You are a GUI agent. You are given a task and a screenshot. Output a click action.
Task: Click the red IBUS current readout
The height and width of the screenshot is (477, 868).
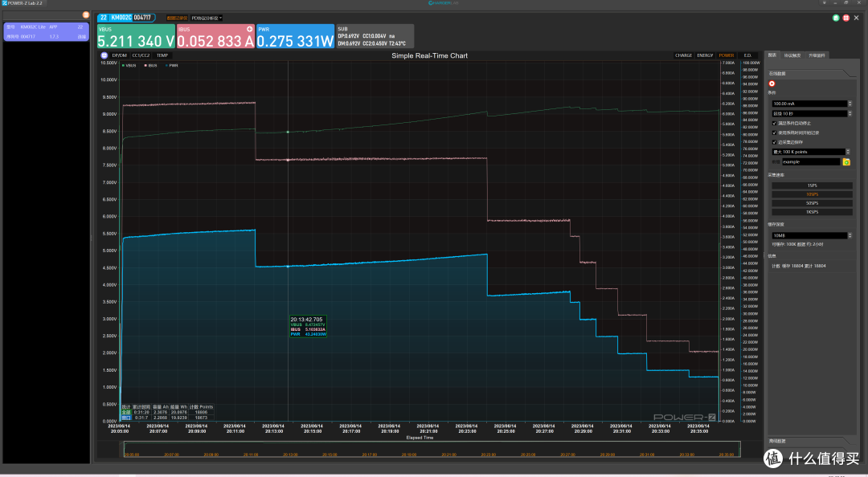[215, 36]
